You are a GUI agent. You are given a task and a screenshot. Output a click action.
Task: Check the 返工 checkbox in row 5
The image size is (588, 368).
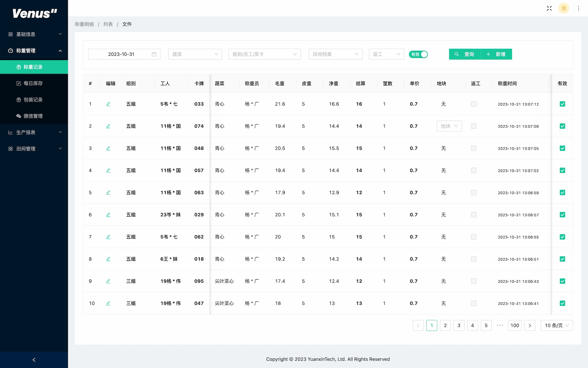pos(474,193)
